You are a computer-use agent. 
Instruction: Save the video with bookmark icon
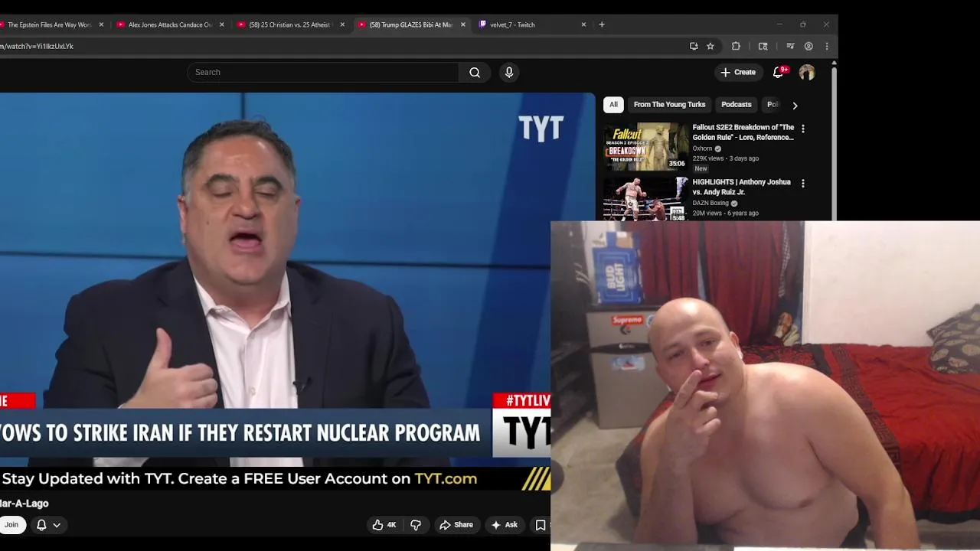click(x=541, y=525)
